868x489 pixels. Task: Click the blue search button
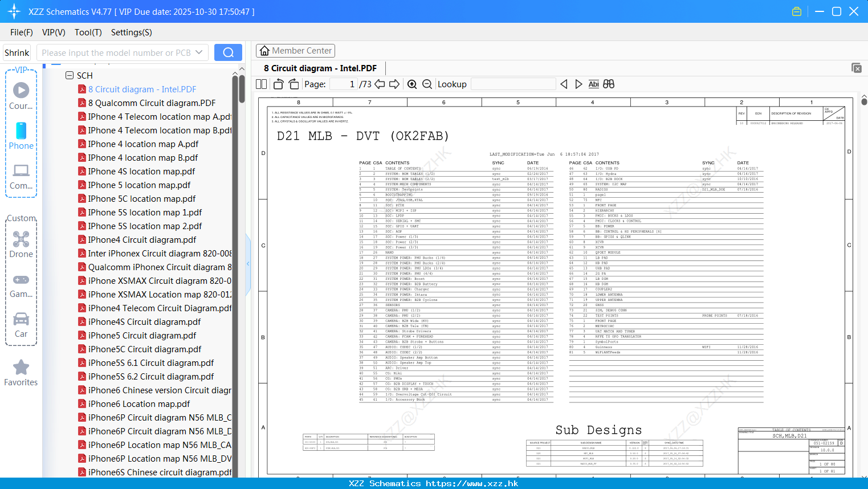(228, 52)
